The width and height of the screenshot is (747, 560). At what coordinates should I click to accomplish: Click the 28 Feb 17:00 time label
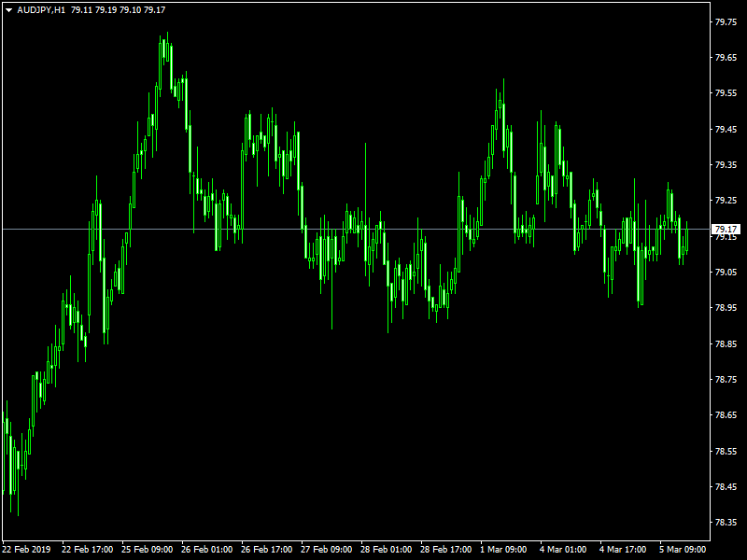click(x=446, y=550)
